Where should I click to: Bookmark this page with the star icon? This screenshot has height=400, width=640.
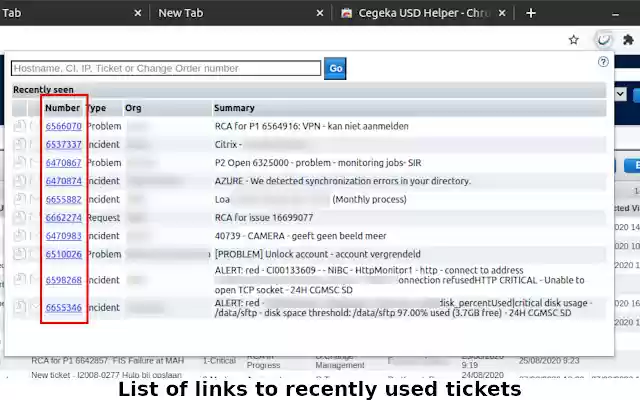573,40
